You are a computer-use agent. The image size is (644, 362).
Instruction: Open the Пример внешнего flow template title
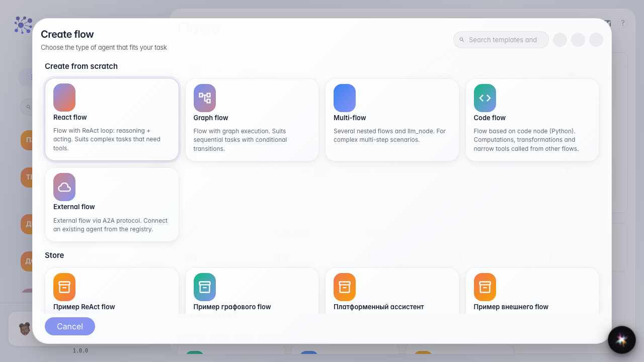511,307
